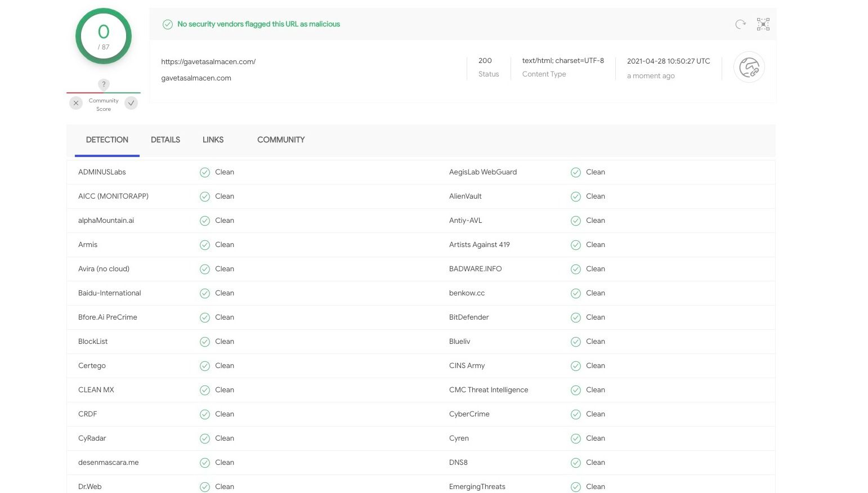
Task: Click the Clean result for desenmascara.me
Action: pyautogui.click(x=225, y=463)
